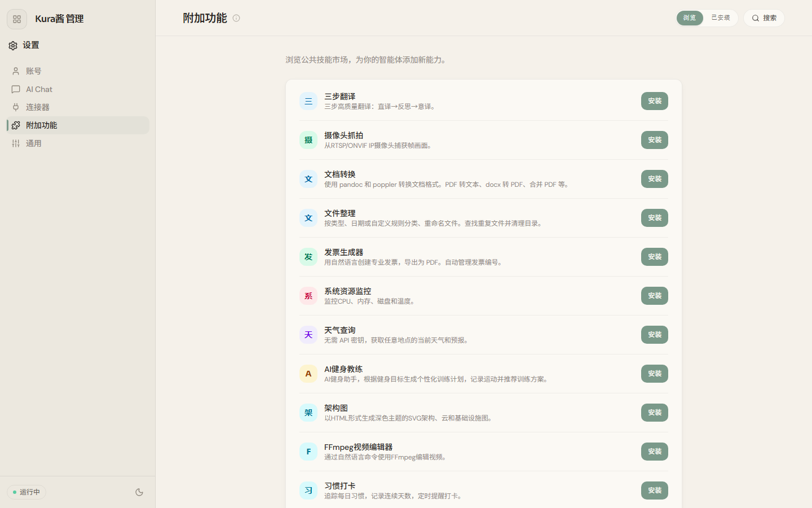Toggle dark mode with moon icon
Image resolution: width=812 pixels, height=508 pixels.
coord(139,492)
